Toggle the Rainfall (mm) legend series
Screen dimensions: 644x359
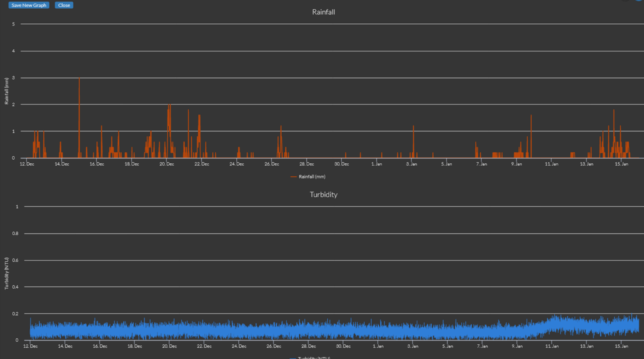pyautogui.click(x=312, y=177)
